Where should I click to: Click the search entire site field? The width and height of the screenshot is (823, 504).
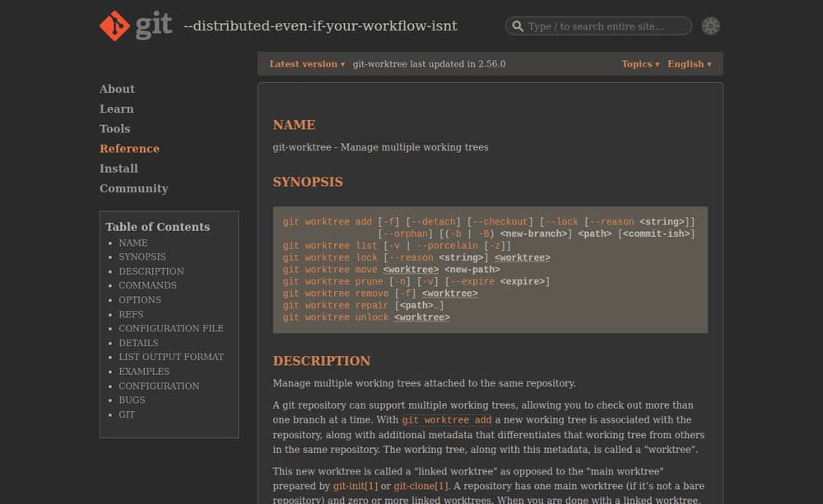click(598, 26)
